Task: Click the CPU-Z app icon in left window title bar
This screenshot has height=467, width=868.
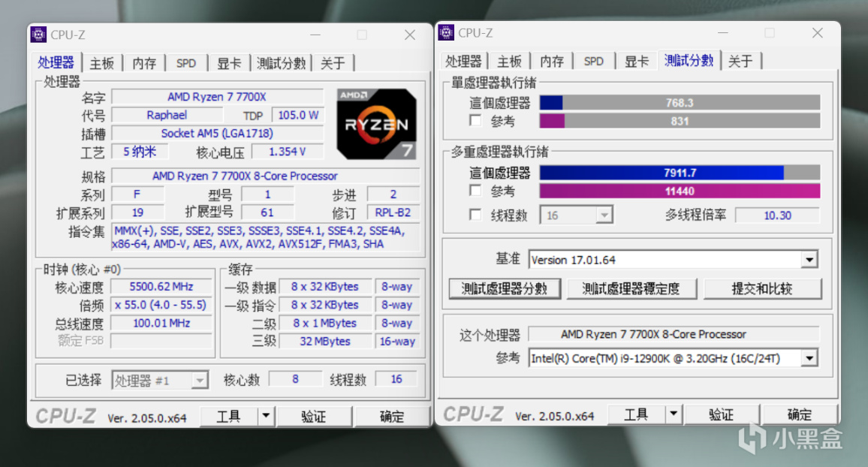Action: tap(38, 35)
